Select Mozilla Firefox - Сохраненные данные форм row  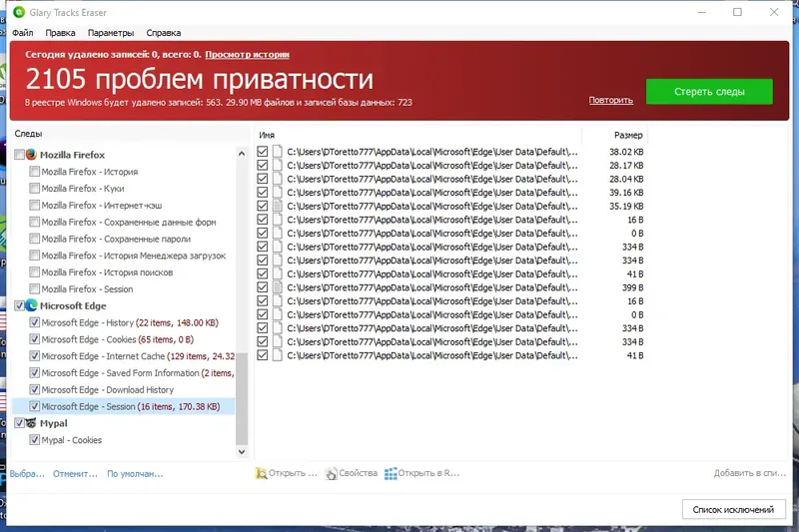point(129,222)
